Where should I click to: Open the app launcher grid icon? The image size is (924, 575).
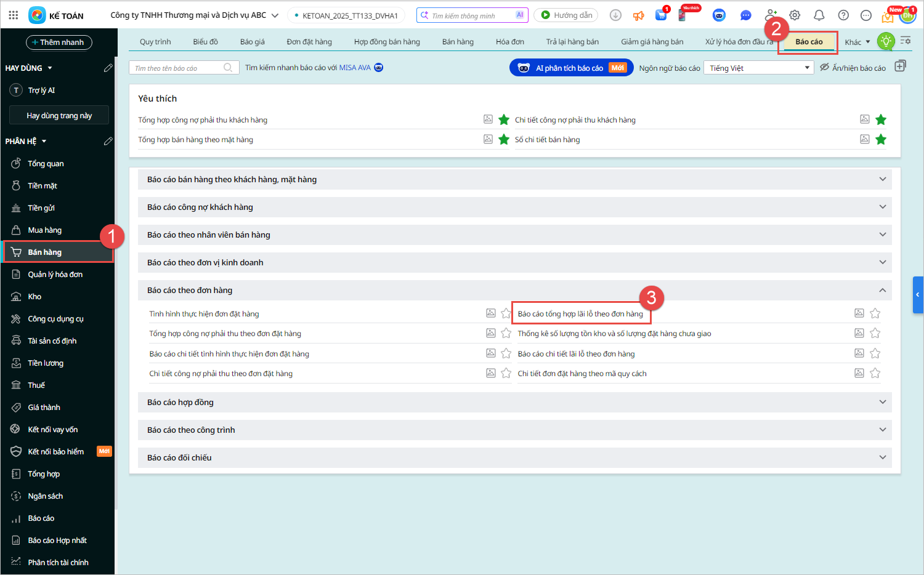(14, 15)
